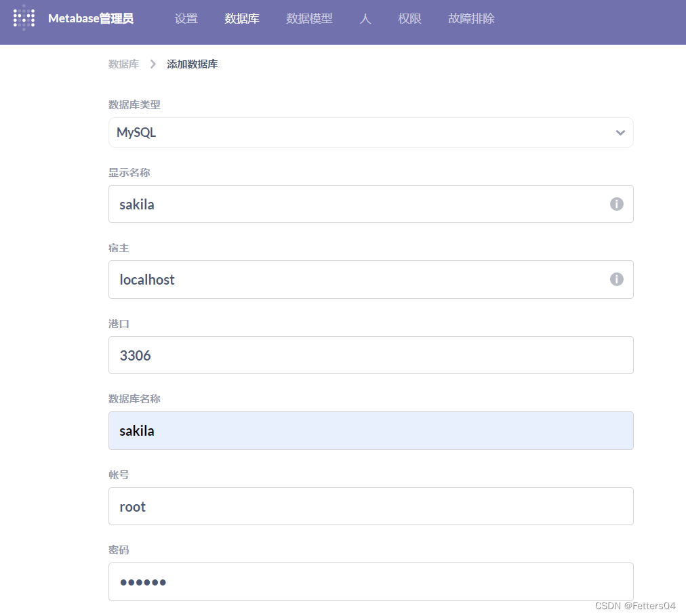Open the 故障排除 troubleshooting tab
Viewport: 686px width, 616px height.
(x=471, y=18)
